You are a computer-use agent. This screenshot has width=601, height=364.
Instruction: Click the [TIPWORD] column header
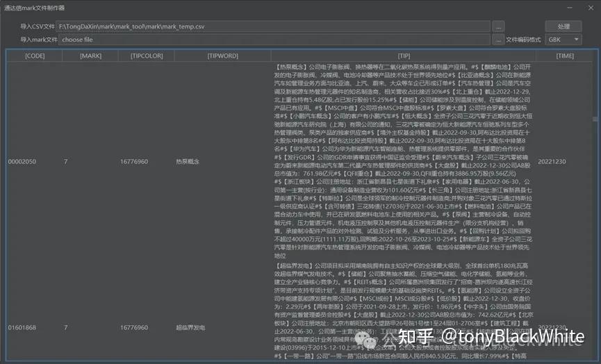coord(223,56)
